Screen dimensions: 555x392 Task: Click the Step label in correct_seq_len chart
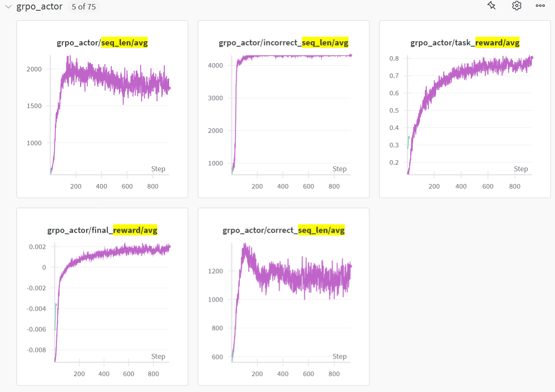click(x=339, y=356)
